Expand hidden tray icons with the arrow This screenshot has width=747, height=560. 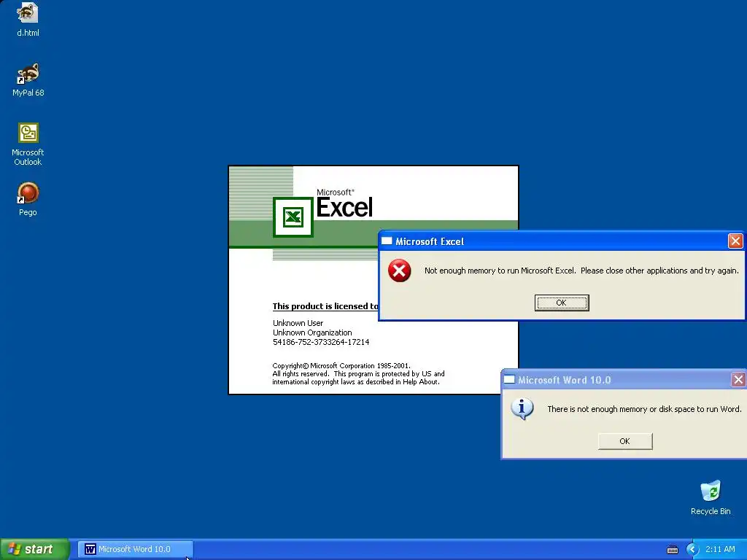(692, 550)
